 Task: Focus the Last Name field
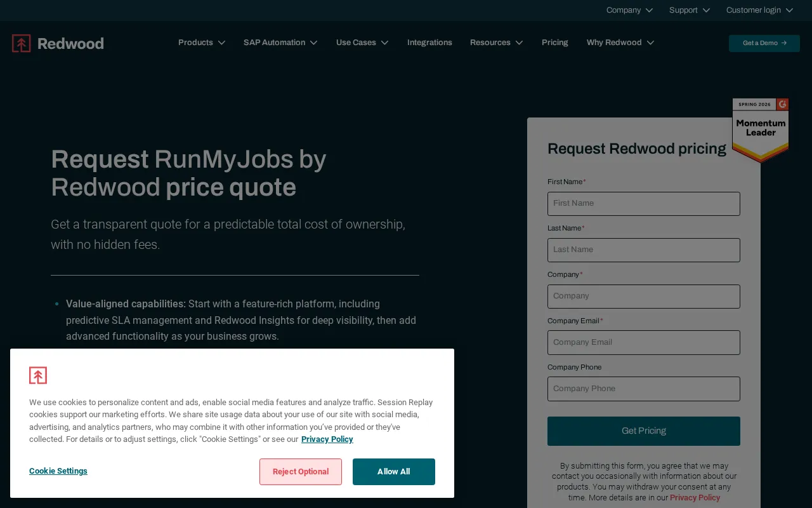click(644, 250)
